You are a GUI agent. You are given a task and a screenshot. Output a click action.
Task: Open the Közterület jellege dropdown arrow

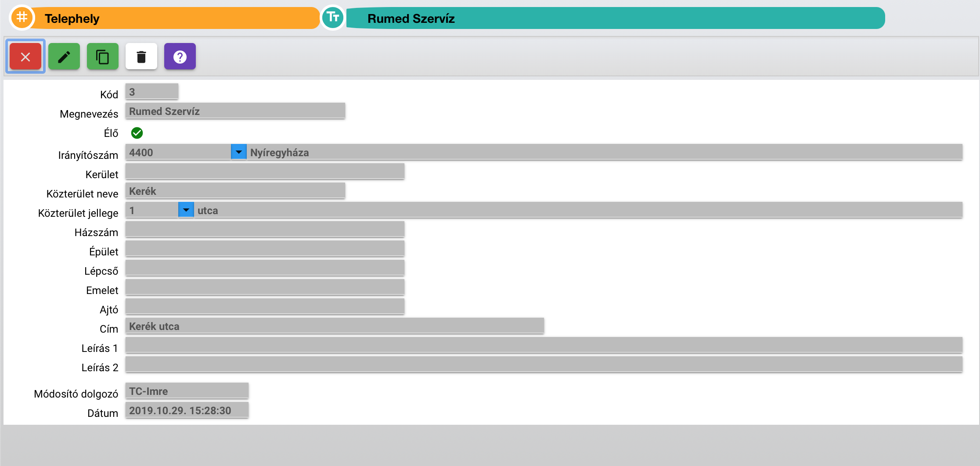(186, 210)
